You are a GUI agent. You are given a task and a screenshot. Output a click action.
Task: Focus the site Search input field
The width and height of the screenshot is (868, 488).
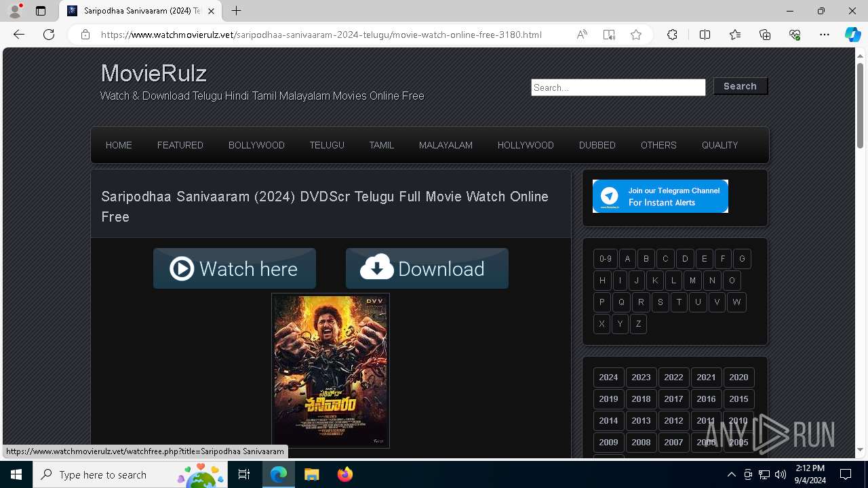(618, 87)
